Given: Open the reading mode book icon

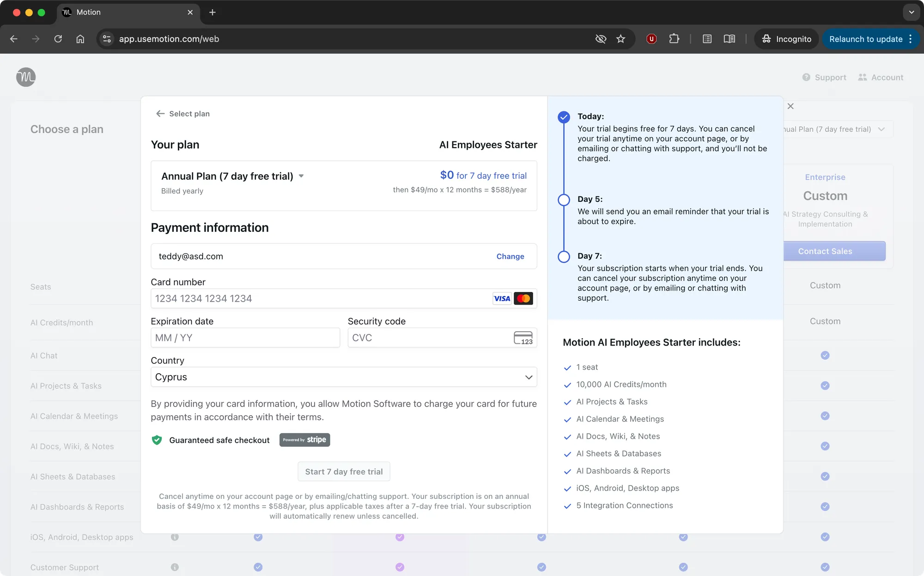Looking at the screenshot, I should tap(729, 39).
